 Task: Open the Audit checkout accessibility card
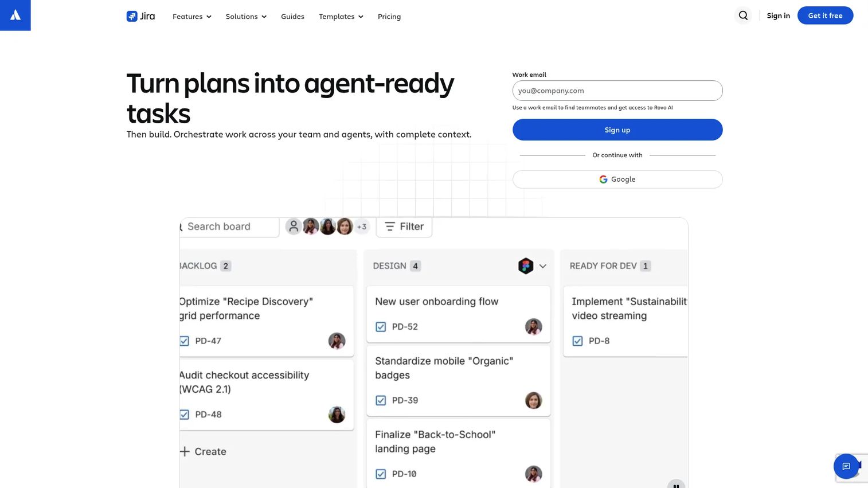[266, 395]
